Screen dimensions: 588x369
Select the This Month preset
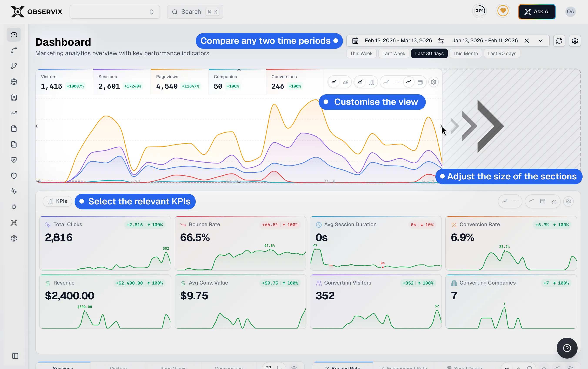click(x=465, y=54)
